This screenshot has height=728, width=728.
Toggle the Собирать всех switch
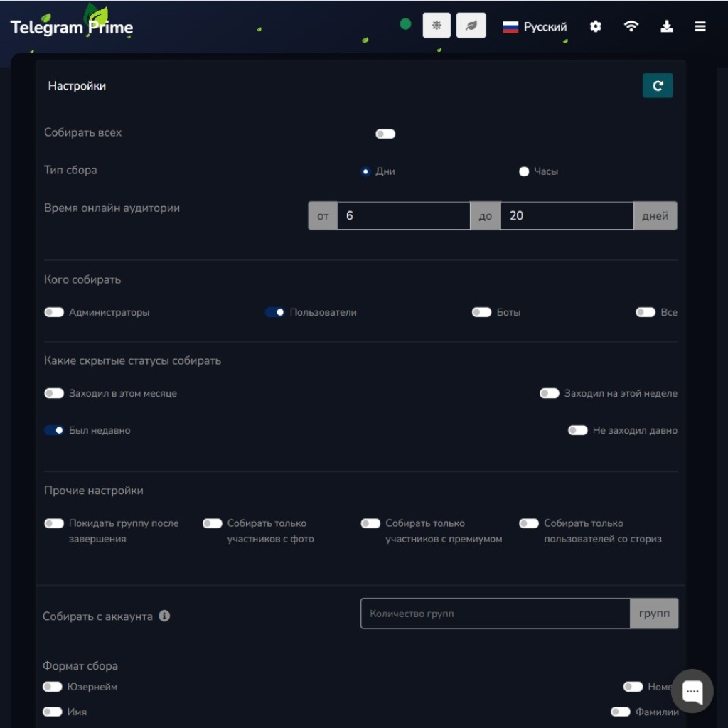385,134
